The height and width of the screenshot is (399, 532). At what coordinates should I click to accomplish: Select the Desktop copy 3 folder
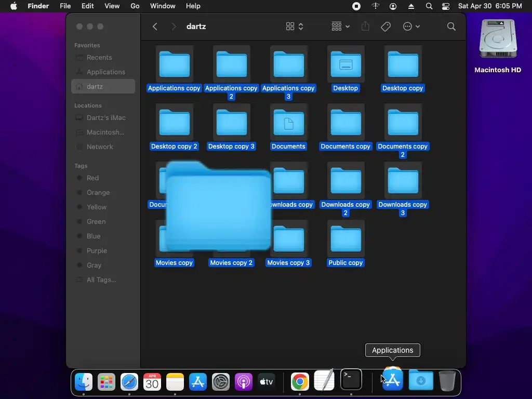tap(231, 123)
